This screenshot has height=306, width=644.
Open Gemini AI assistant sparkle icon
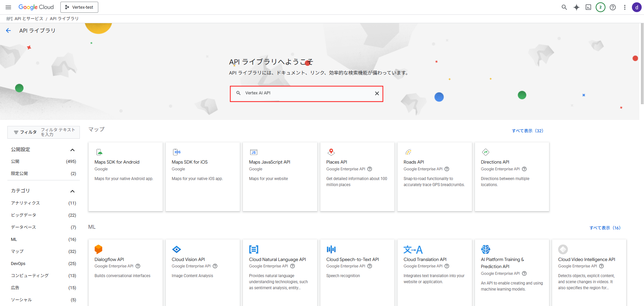576,7
